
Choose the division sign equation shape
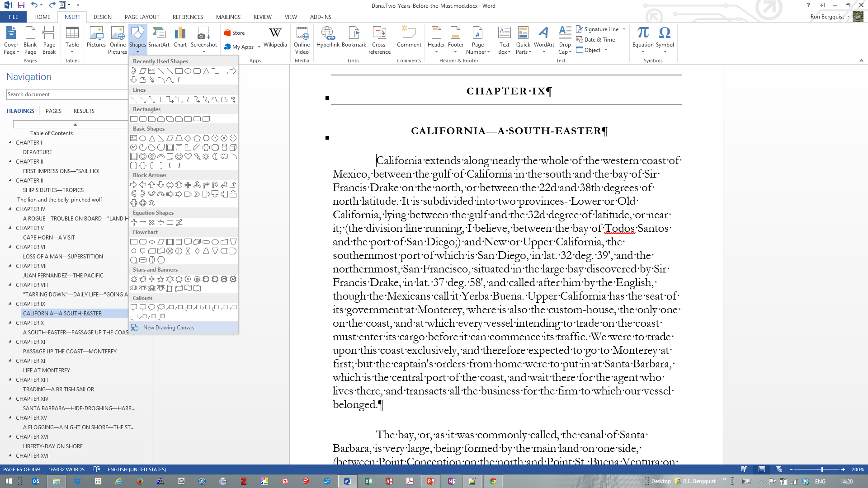point(161,222)
